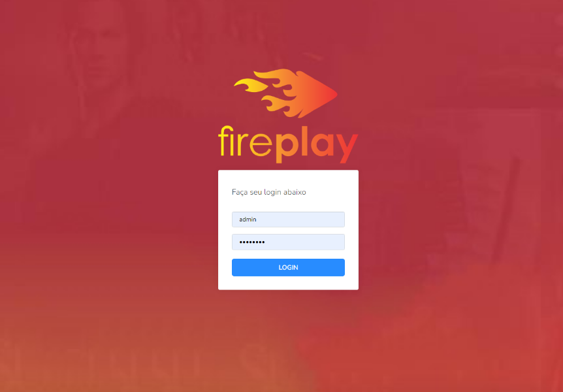Click the "play" part of the wordmark

pyautogui.click(x=317, y=144)
